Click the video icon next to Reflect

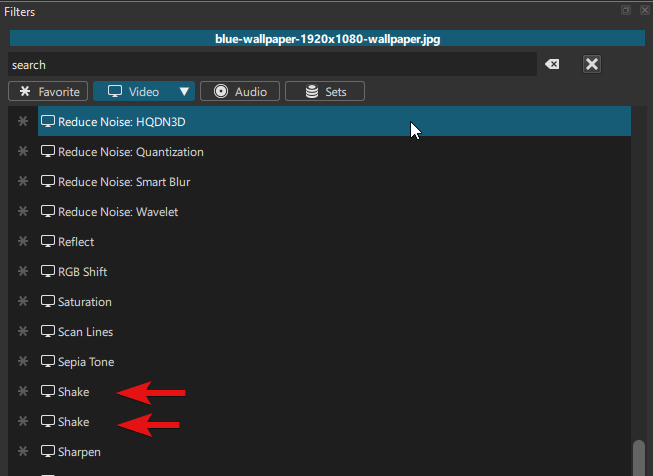(x=48, y=241)
